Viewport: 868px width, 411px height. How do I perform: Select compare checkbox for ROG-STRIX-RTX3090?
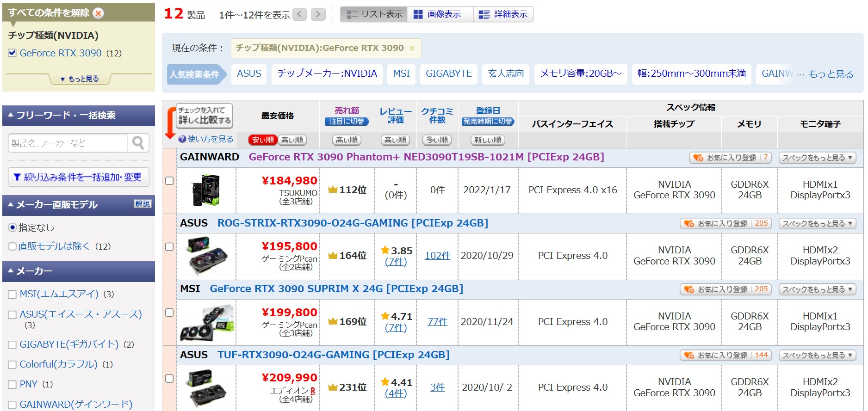click(x=169, y=247)
